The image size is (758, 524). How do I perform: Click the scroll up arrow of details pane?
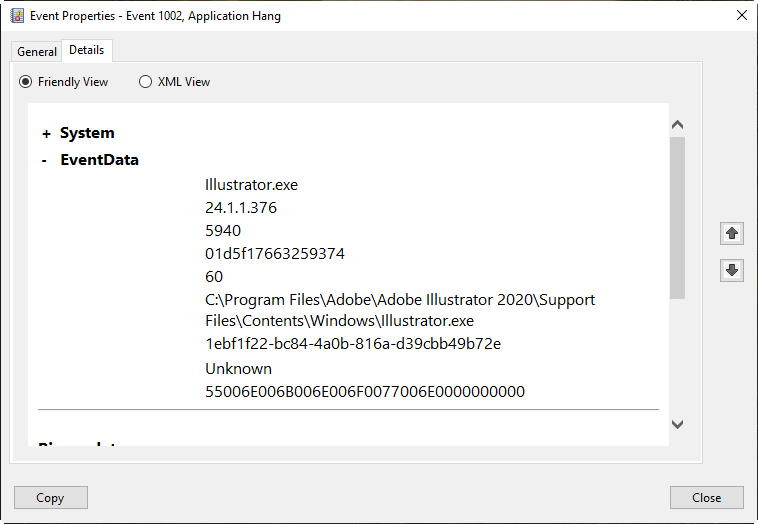[677, 125]
